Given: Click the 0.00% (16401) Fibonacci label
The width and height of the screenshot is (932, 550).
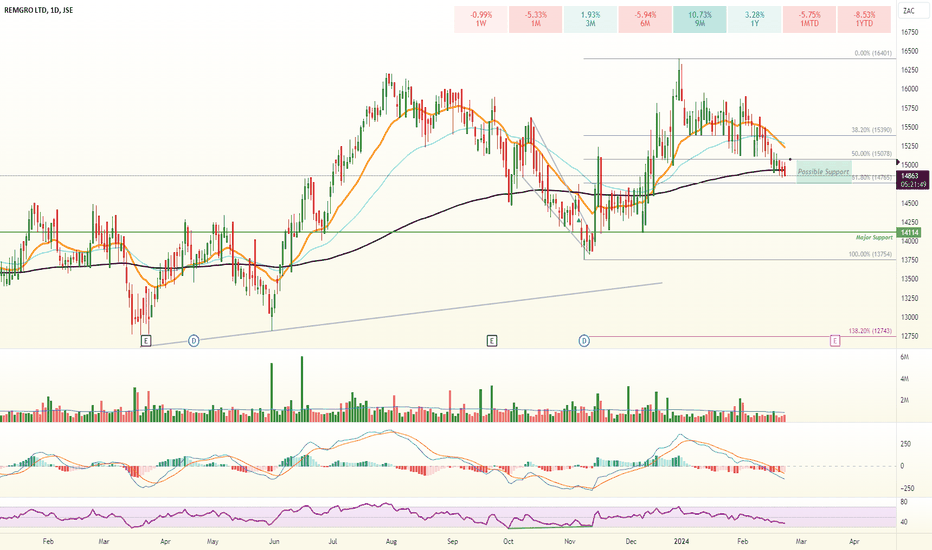Looking at the screenshot, I should point(873,54).
